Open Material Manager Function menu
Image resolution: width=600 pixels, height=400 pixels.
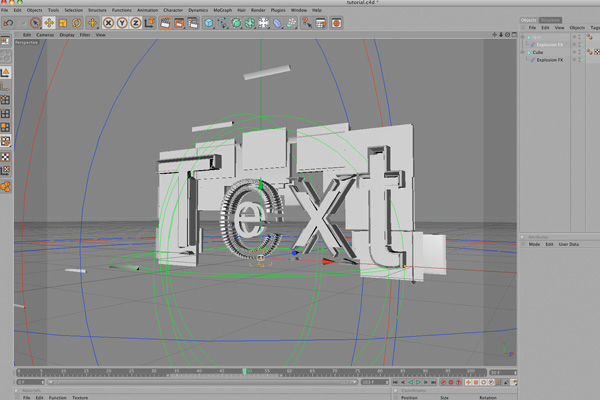[57, 397]
